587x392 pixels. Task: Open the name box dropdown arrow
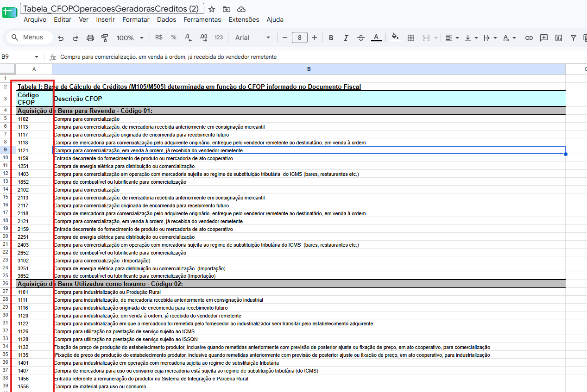coord(37,57)
